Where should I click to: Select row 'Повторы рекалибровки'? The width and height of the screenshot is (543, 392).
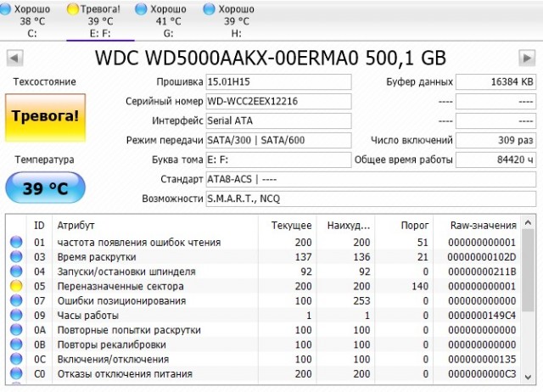263,344
